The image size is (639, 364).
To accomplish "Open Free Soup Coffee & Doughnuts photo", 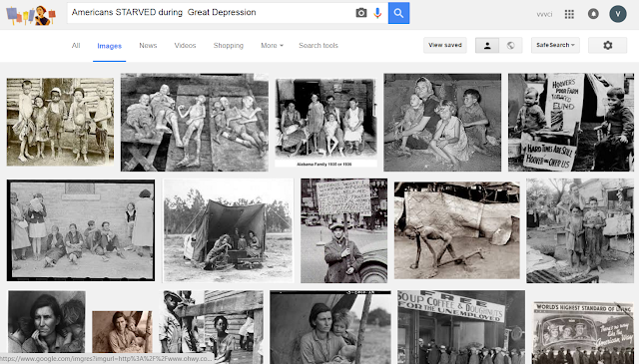I will pyautogui.click(x=461, y=327).
